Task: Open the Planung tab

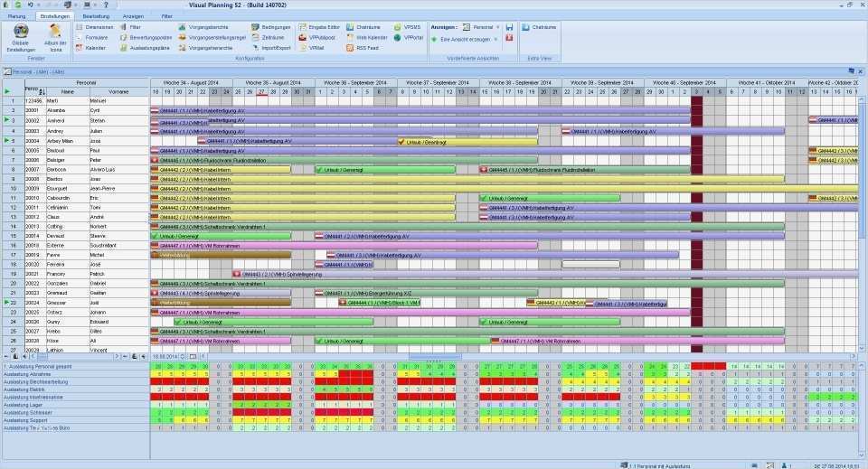Action: [16, 16]
